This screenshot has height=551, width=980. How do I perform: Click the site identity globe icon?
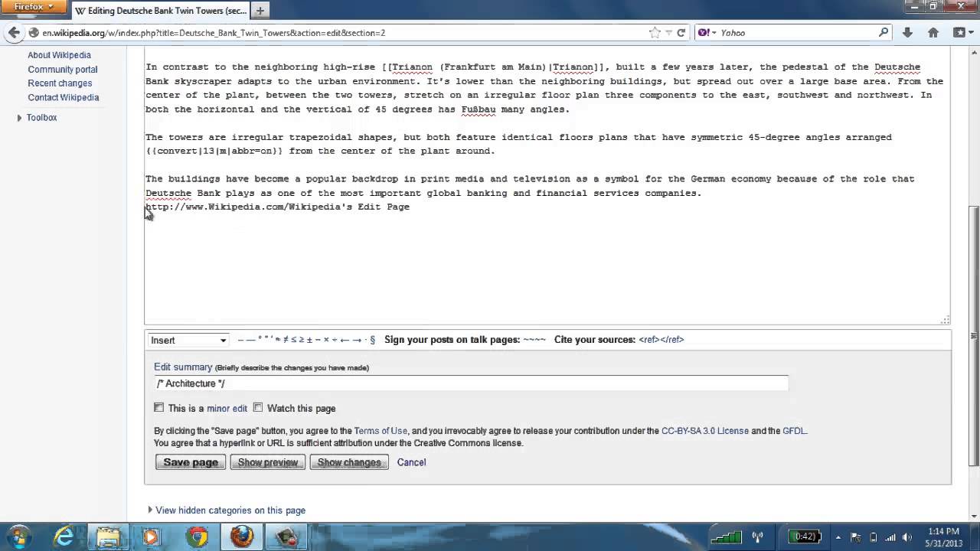point(34,33)
